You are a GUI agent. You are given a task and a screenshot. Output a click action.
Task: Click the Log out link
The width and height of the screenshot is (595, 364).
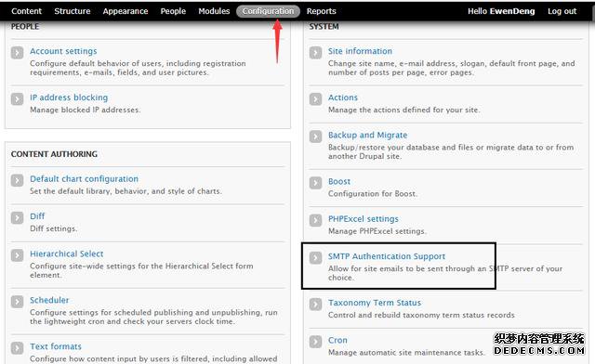pyautogui.click(x=562, y=11)
